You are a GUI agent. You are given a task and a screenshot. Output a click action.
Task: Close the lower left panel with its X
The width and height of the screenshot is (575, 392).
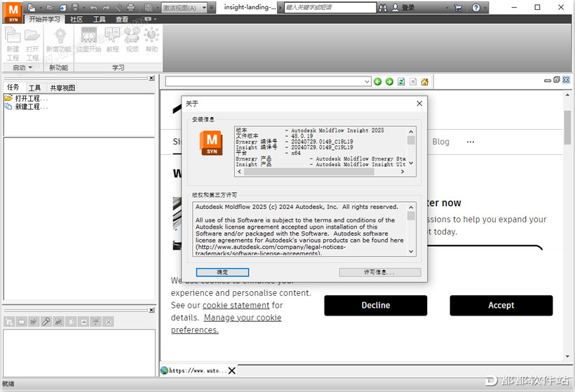click(151, 310)
